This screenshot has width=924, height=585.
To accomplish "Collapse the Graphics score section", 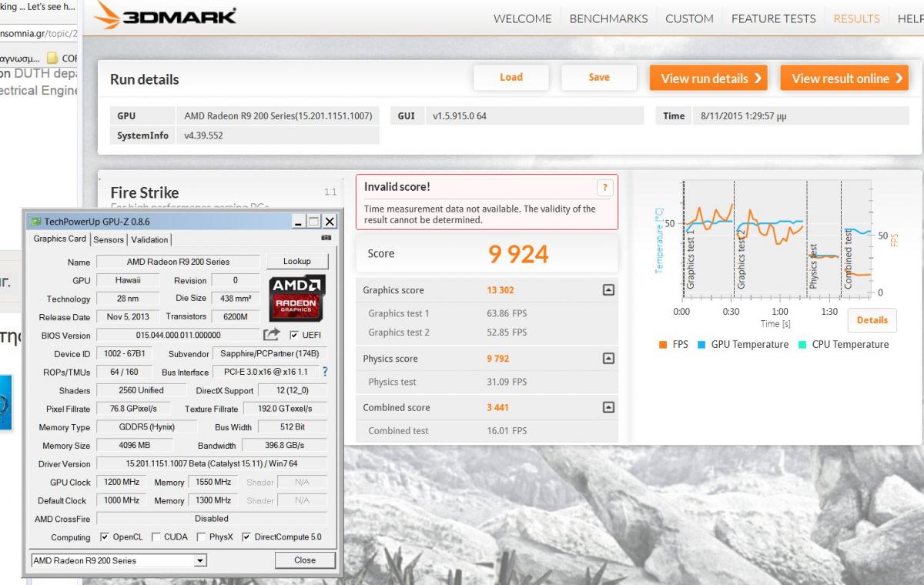I will pos(608,290).
